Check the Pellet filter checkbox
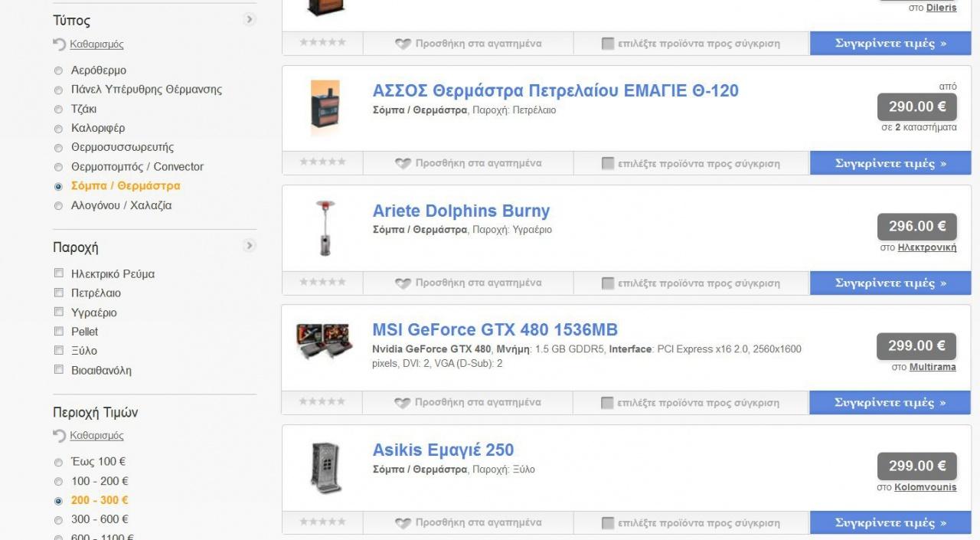The width and height of the screenshot is (980, 540). tap(58, 331)
